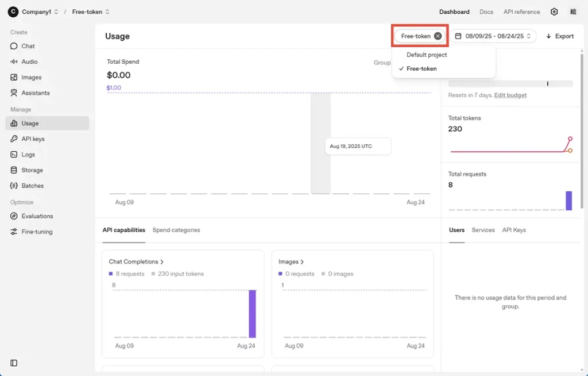588x376 pixels.
Task: Select the Images picture icon
Action: pos(14,78)
